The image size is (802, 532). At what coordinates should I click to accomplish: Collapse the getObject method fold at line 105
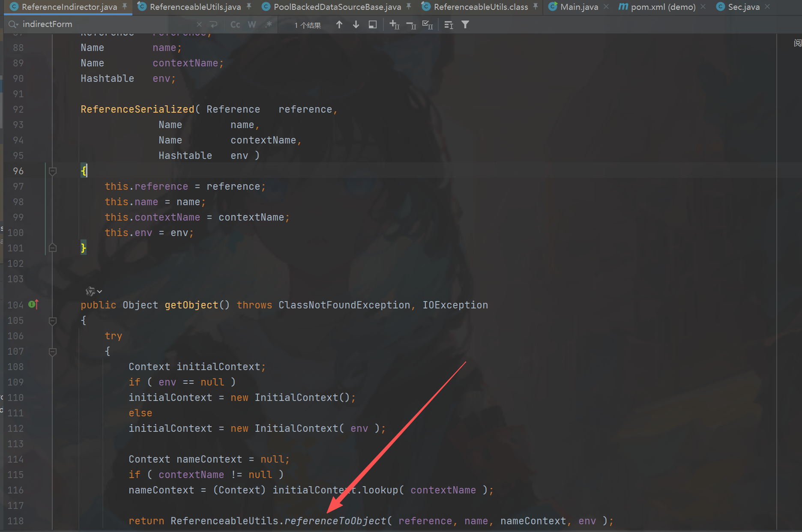coord(53,321)
